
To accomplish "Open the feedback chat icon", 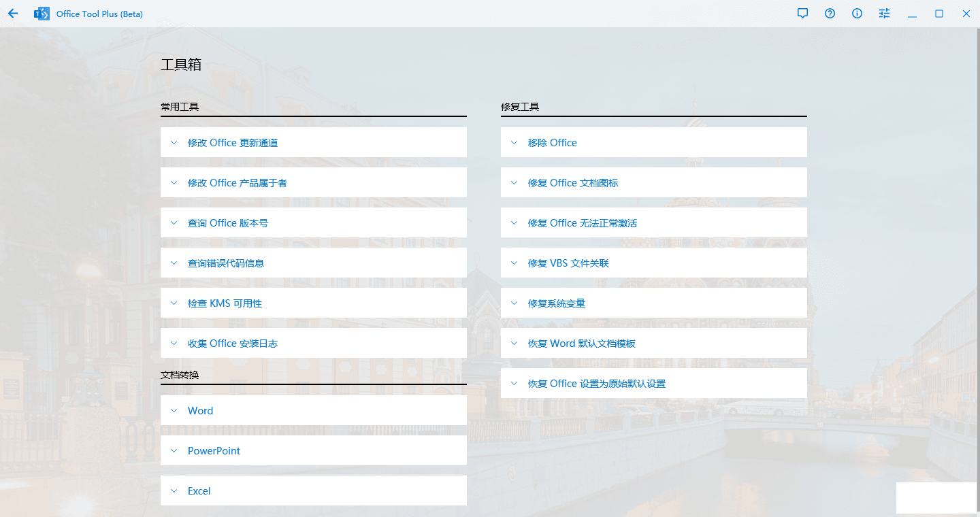I will point(803,14).
